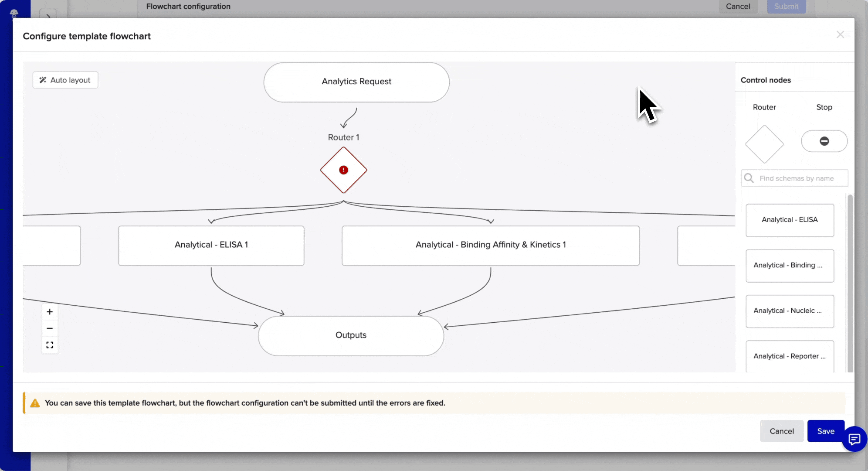Zoom out of the flowchart canvas
This screenshot has height=471, width=868.
50,328
